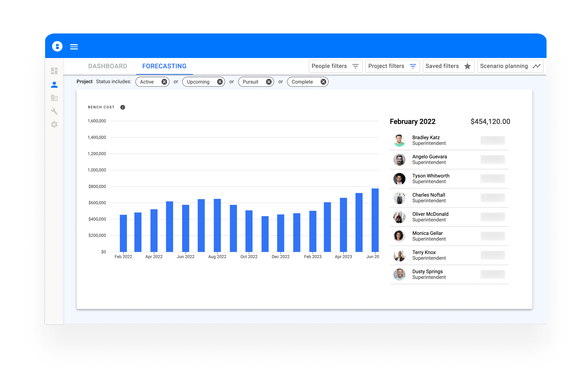Screen dimensions: 588x387
Task: Select the Forecasting tab
Action: point(164,66)
